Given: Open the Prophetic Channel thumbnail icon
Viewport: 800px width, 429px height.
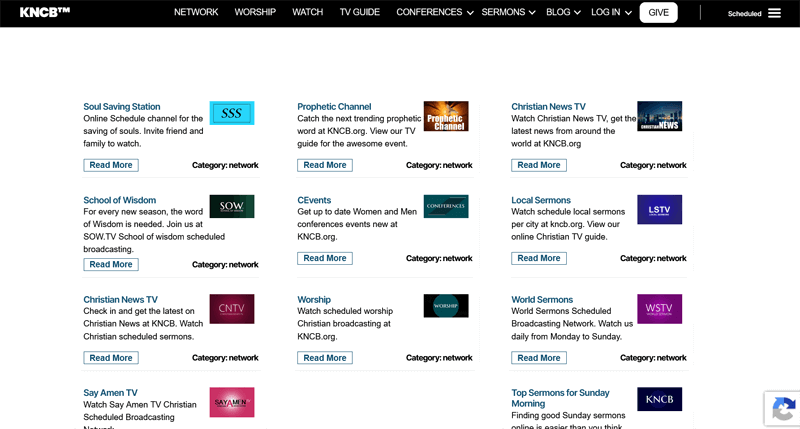Looking at the screenshot, I should coord(445,116).
